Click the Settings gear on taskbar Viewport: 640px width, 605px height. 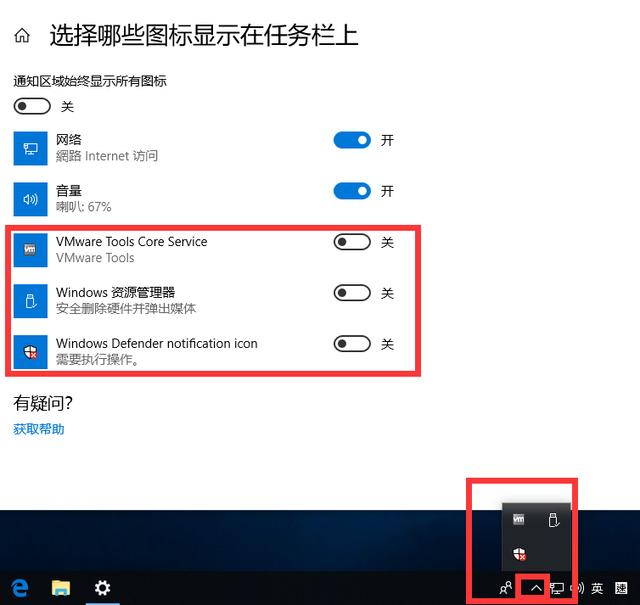click(x=102, y=588)
